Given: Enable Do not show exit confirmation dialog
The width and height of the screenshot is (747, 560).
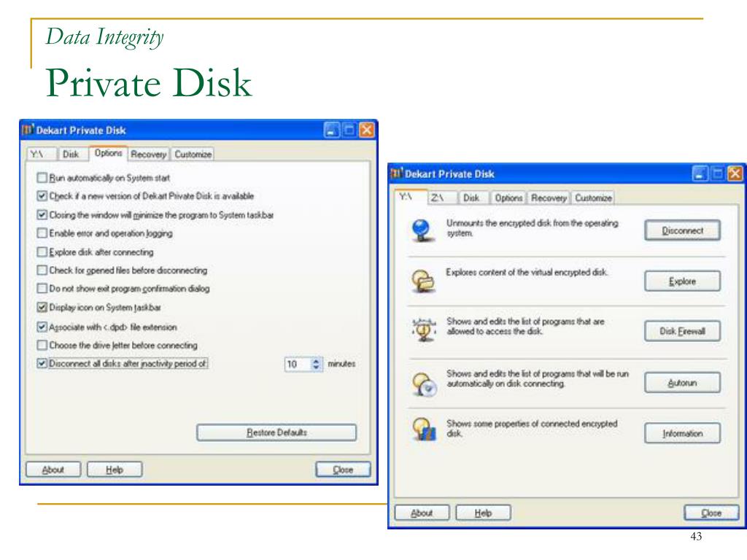Looking at the screenshot, I should tap(42, 289).
